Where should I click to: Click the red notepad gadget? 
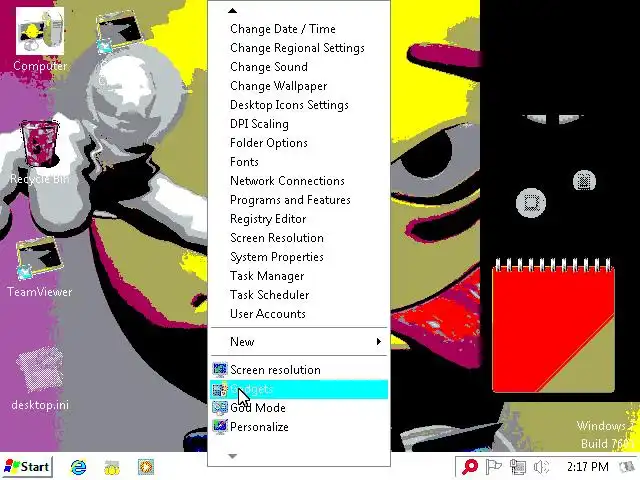(553, 325)
